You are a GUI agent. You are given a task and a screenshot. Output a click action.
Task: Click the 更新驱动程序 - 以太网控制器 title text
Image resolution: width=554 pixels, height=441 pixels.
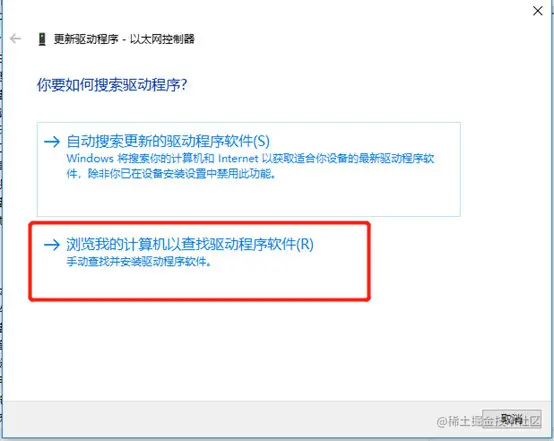124,39
